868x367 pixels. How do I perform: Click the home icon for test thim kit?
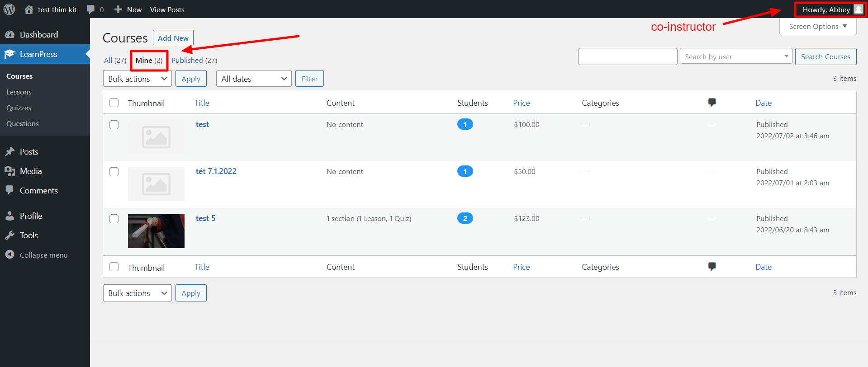click(29, 9)
